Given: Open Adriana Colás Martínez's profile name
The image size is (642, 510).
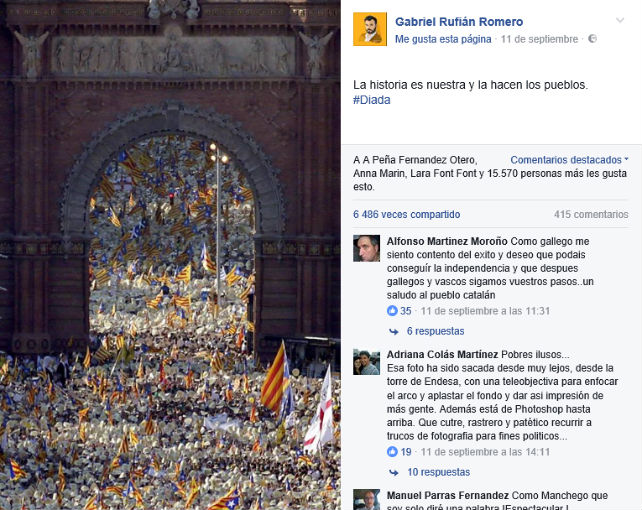Looking at the screenshot, I should tap(442, 354).
